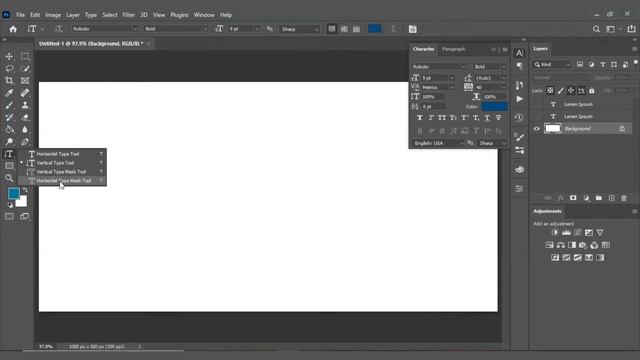Open the File menu
The height and width of the screenshot is (360, 640).
[x=20, y=15]
